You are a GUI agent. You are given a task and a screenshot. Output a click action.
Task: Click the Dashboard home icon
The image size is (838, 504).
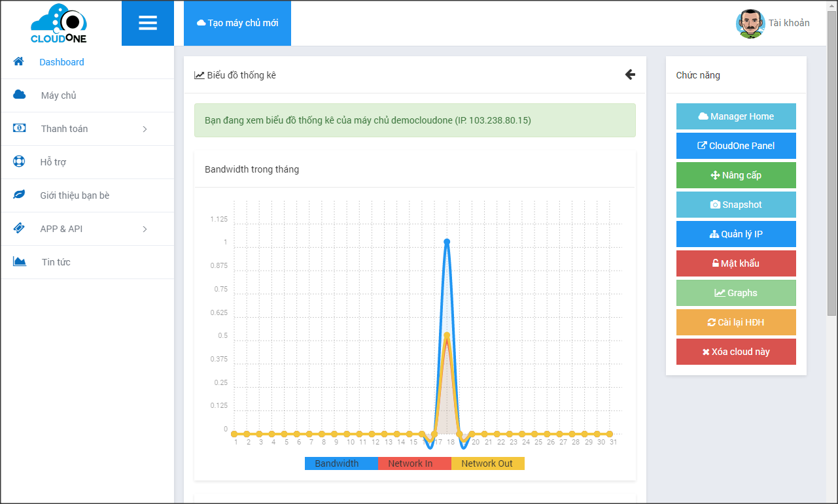pyautogui.click(x=19, y=61)
